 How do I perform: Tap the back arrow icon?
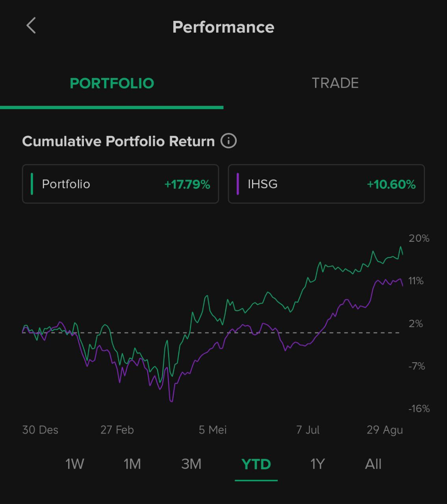(31, 26)
